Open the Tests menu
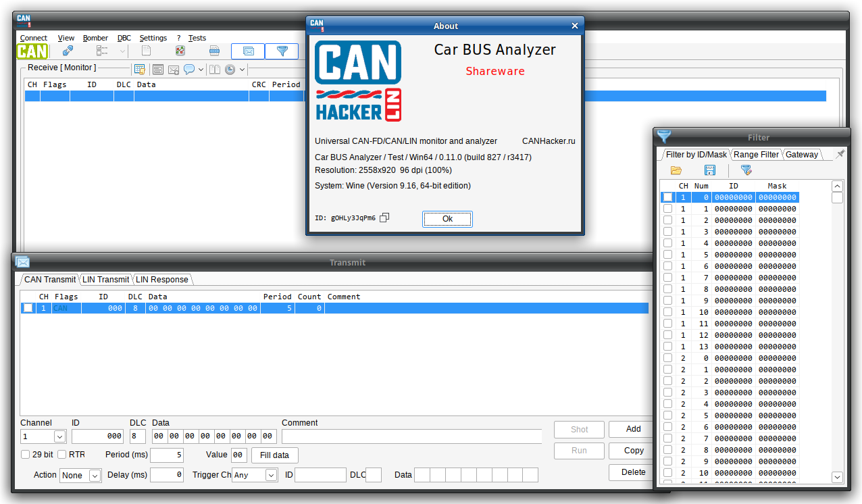 197,38
